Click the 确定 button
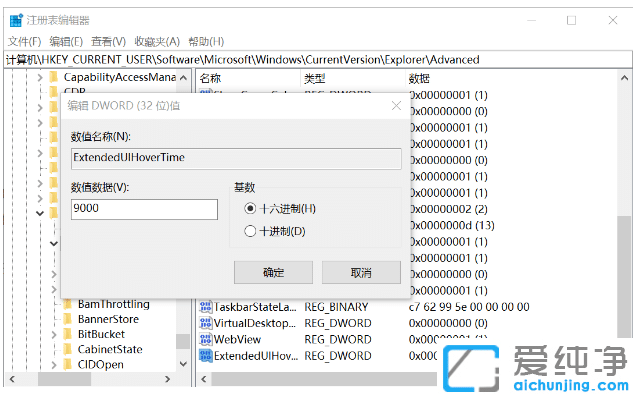Screen dimensions: 637x398 click(x=273, y=273)
